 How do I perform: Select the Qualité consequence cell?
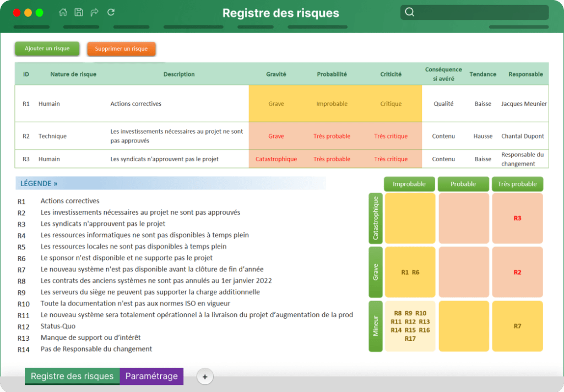443,104
